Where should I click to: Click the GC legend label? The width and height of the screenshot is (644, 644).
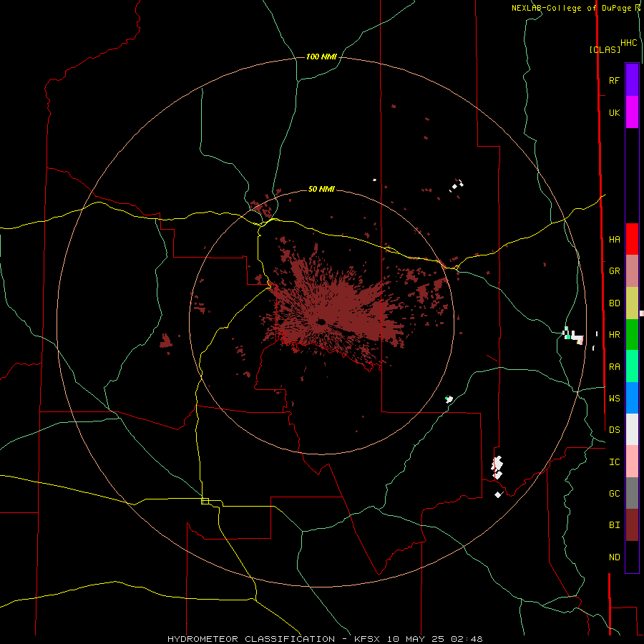point(614,493)
